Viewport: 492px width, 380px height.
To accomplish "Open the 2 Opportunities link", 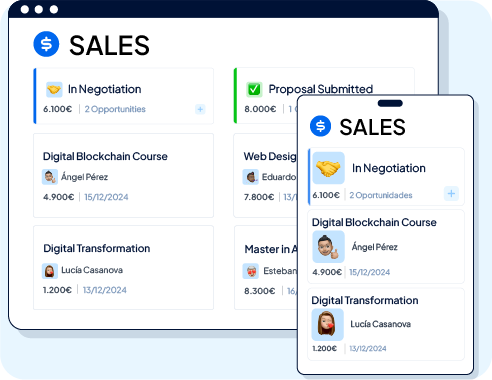I will pyautogui.click(x=115, y=109).
